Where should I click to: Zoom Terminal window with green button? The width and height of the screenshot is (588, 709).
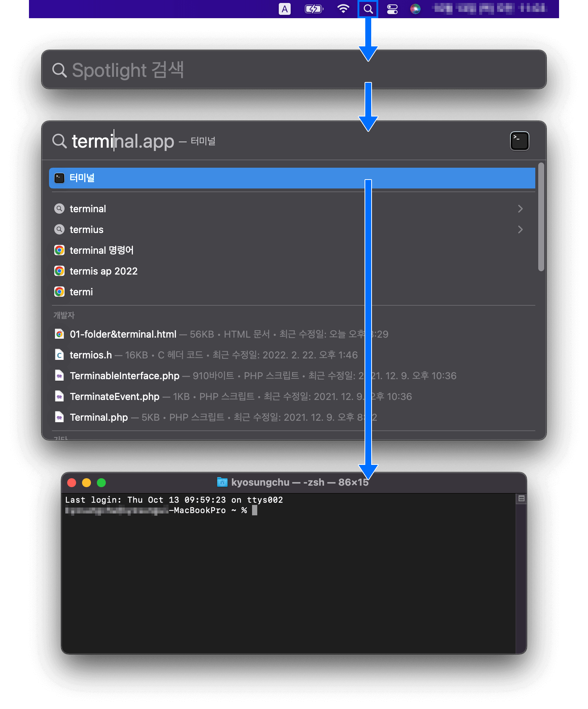click(101, 483)
